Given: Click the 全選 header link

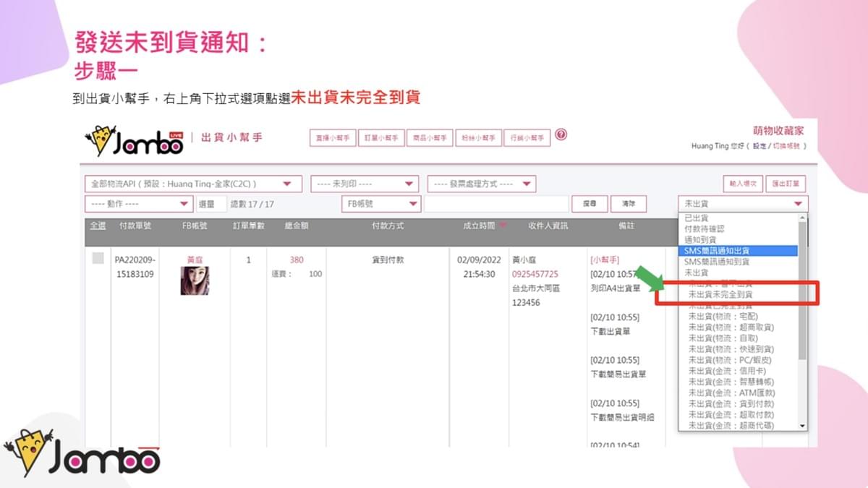Looking at the screenshot, I should pos(98,226).
